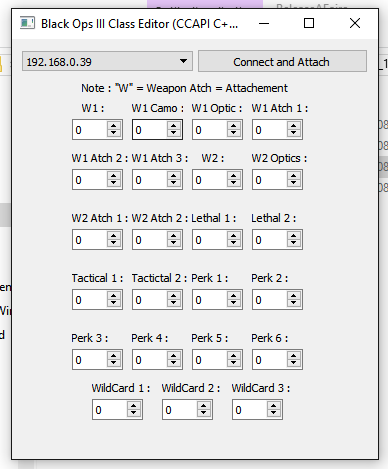Viewport: 388px width, 469px height.
Task: Decrement the W1 Atch 1 spinner
Action: click(x=294, y=133)
